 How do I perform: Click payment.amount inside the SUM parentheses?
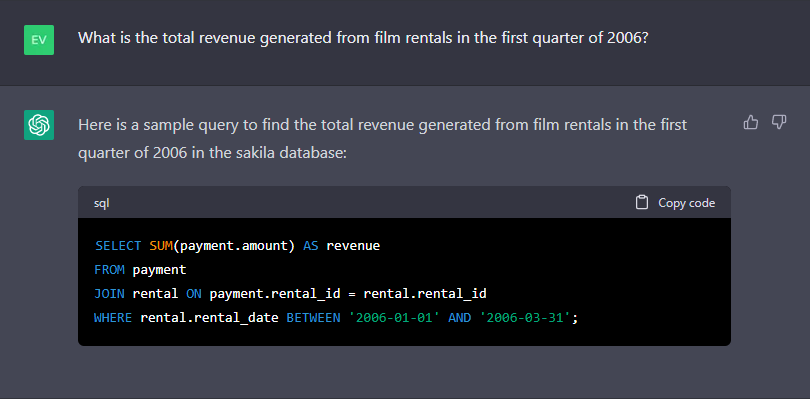tap(233, 245)
